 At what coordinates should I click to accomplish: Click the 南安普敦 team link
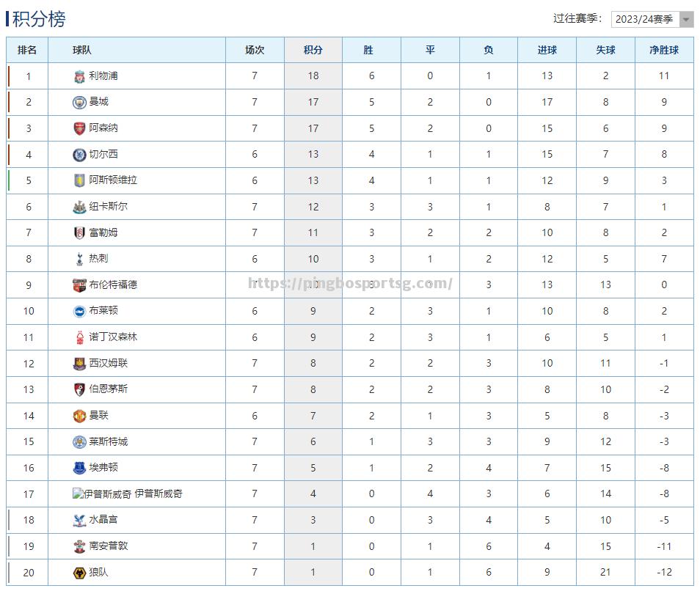[109, 546]
